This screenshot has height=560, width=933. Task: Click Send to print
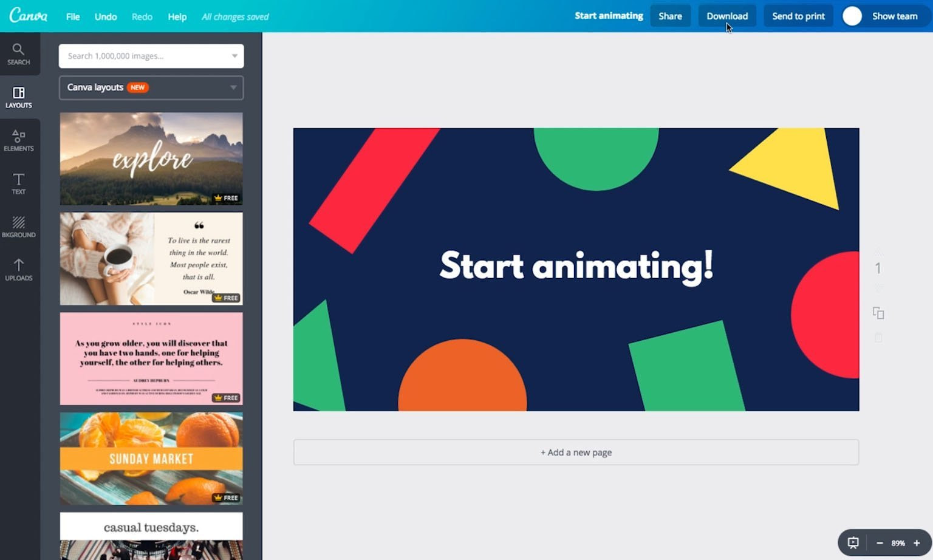[798, 16]
